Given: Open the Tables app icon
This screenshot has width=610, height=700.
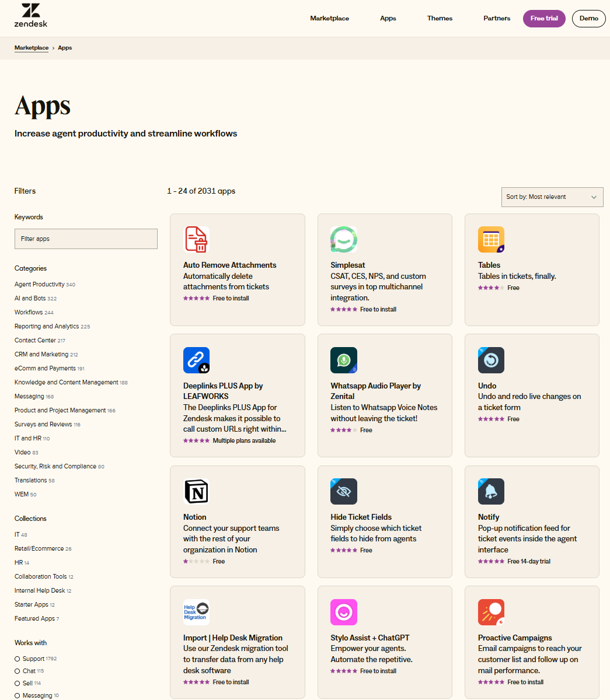Looking at the screenshot, I should (491, 240).
